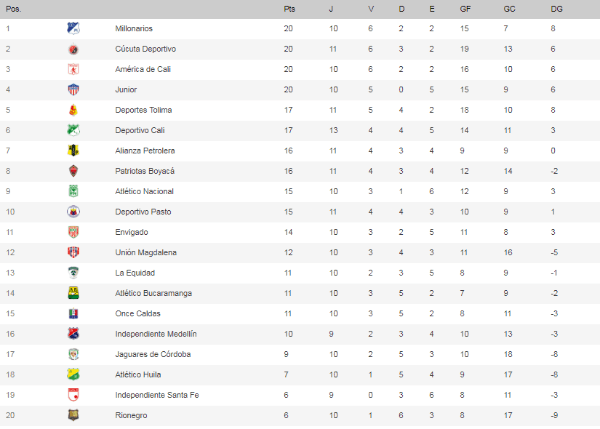Open the Patriotas Boyacá team name
600x429 pixels.
click(x=145, y=171)
